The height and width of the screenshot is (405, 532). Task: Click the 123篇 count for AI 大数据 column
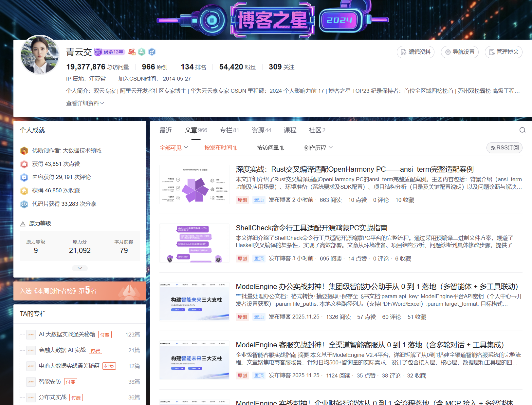click(133, 335)
